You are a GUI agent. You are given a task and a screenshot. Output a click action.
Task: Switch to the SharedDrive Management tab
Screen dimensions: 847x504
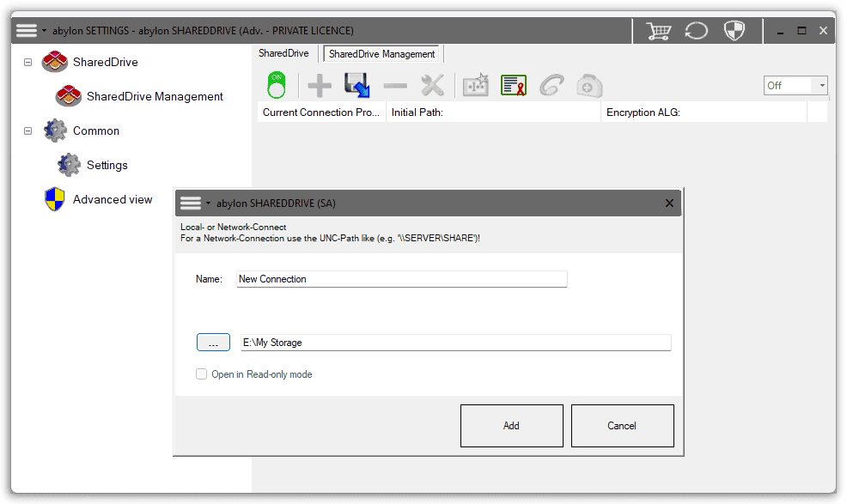coord(381,54)
